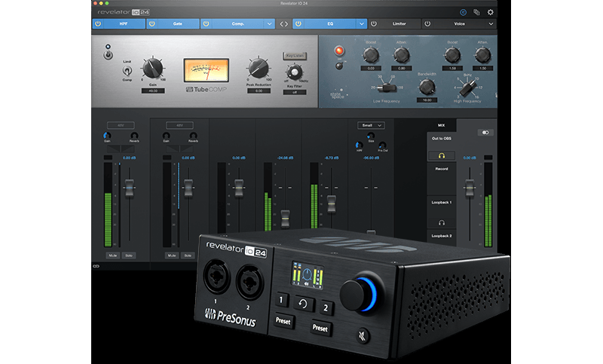Click the Gain value field 40.00
Viewport: 603px width, 364px height.
[x=153, y=91]
